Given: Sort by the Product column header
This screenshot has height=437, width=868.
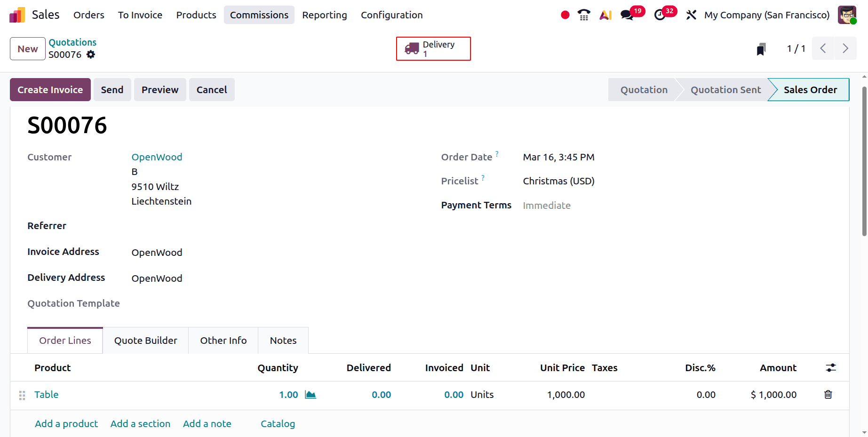Looking at the screenshot, I should click(x=52, y=368).
